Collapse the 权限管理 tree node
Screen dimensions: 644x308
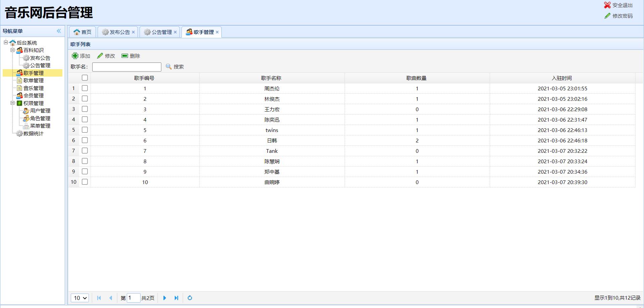click(x=12, y=103)
